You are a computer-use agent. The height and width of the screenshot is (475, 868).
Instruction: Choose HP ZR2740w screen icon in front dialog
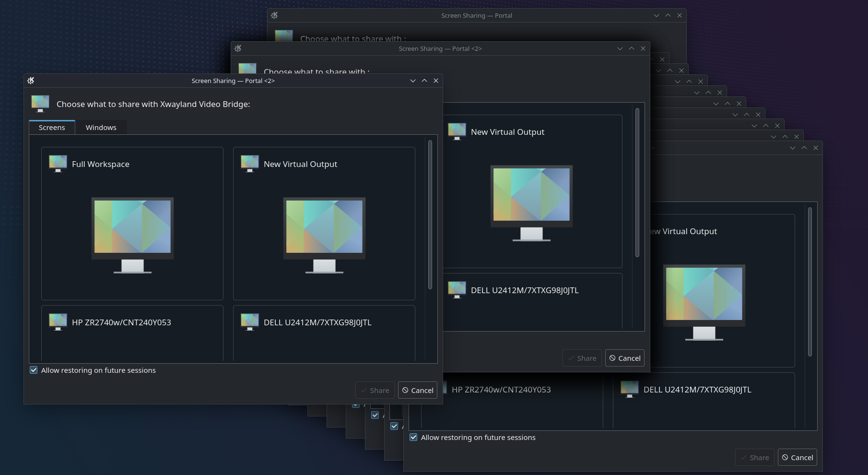pyautogui.click(x=58, y=322)
